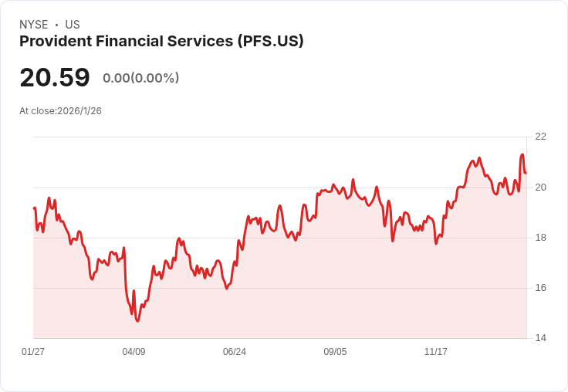Open the Provident Financial Services (PFS.US) title

(x=161, y=41)
